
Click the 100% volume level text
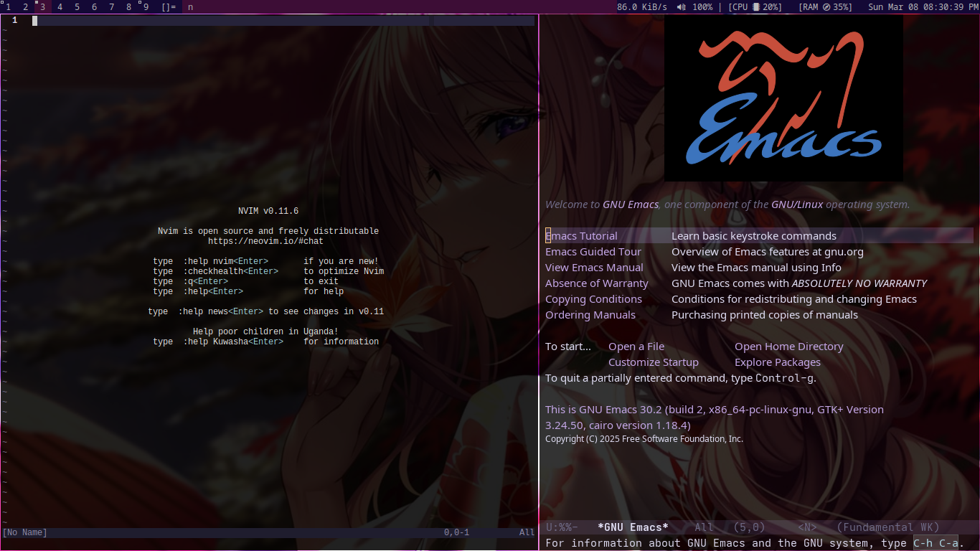coord(702,6)
